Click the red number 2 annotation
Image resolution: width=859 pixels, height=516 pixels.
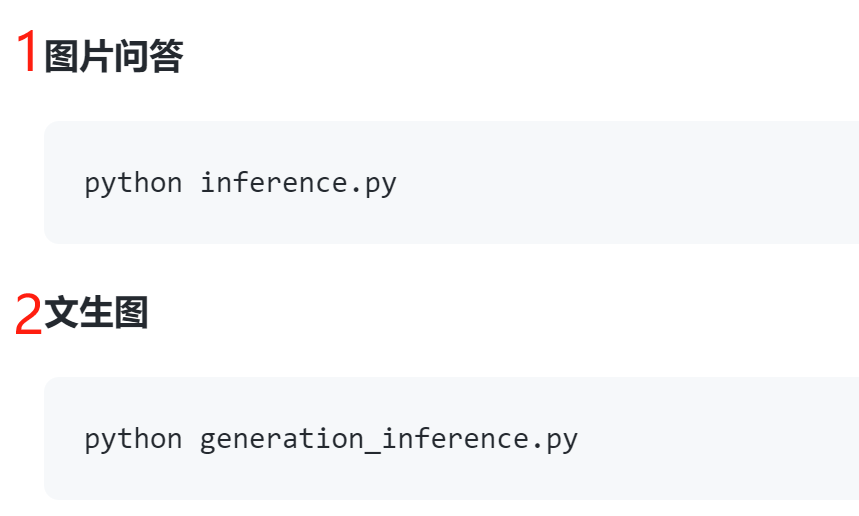28,313
